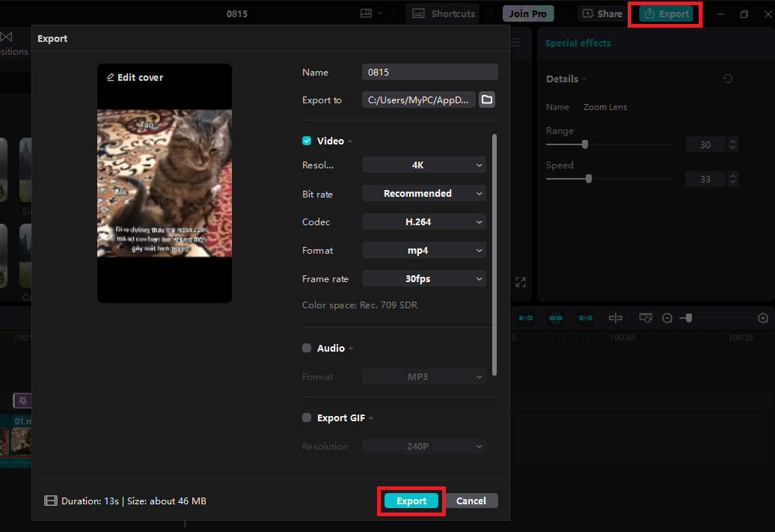Click the film strip icon beside Duration
Screen dimensions: 775x532
(51, 501)
